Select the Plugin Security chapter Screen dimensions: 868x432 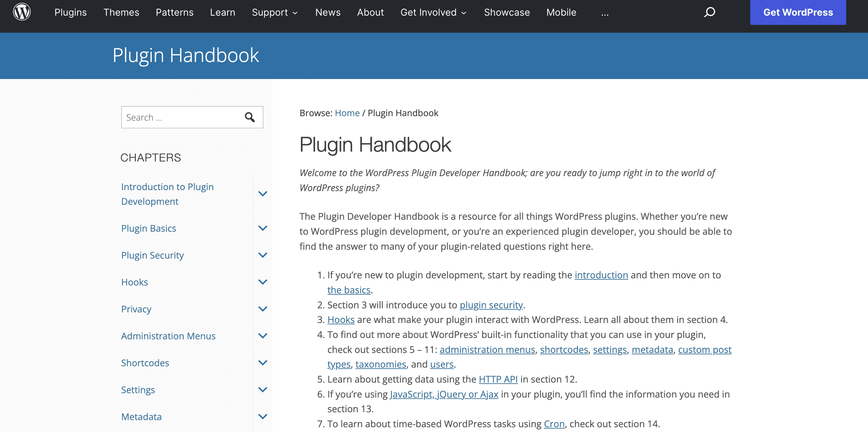click(152, 255)
